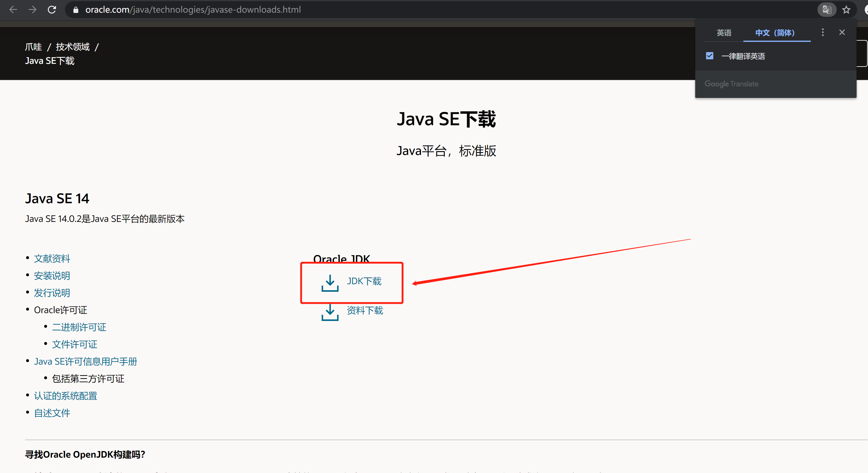
Task: Click the browser forward arrow
Action: point(32,10)
